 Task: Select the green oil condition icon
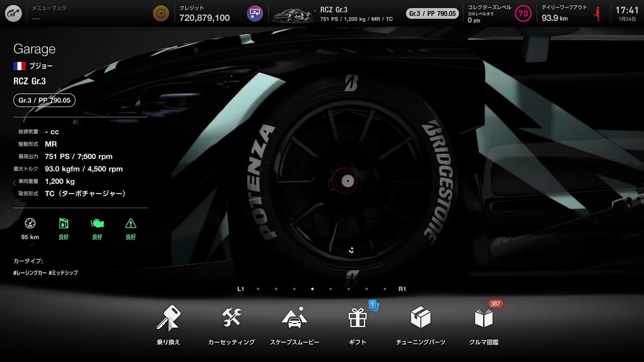click(x=63, y=224)
